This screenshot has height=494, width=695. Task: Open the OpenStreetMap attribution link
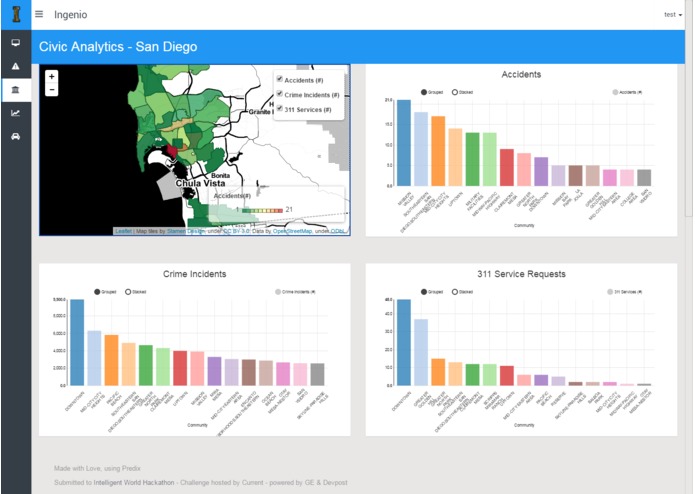(x=293, y=231)
